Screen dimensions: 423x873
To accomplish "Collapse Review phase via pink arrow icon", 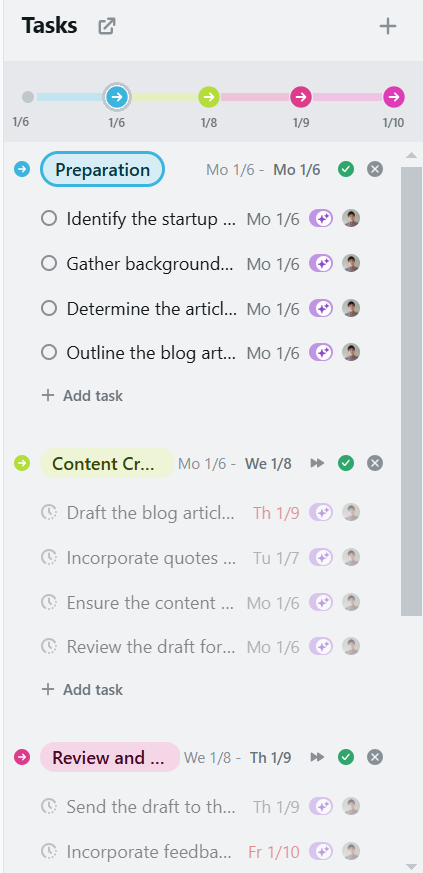I will (22, 757).
